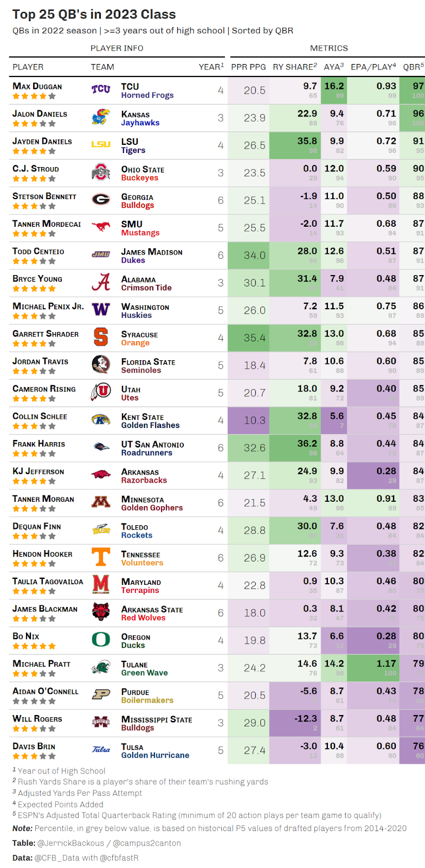Click Michael Pratt's green EPA/Play cell
Viewport: 425px width, 868px height.
coord(374,668)
